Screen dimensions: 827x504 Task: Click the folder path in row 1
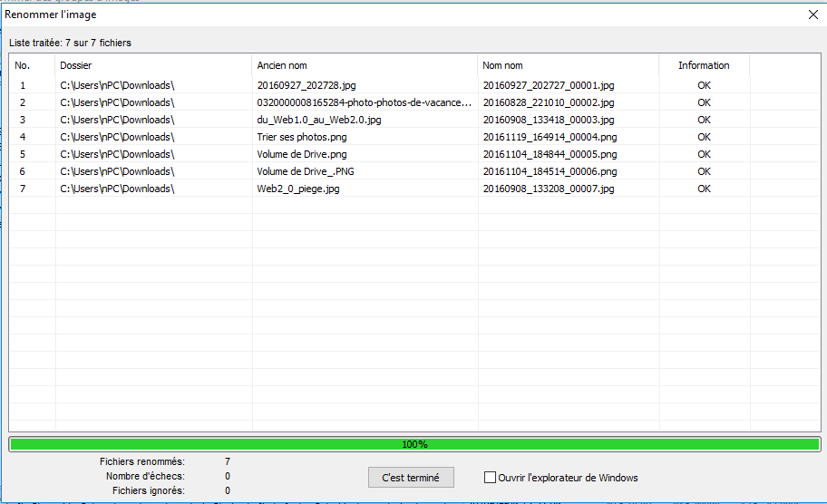click(117, 85)
